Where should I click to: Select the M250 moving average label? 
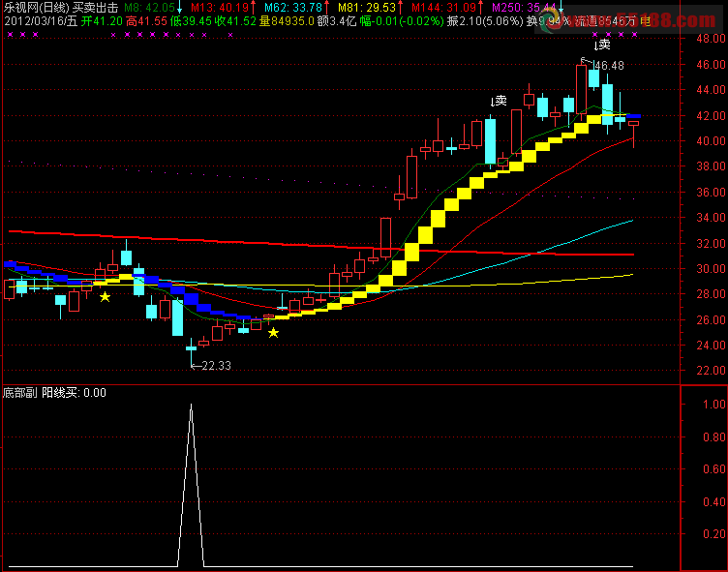pyautogui.click(x=524, y=8)
